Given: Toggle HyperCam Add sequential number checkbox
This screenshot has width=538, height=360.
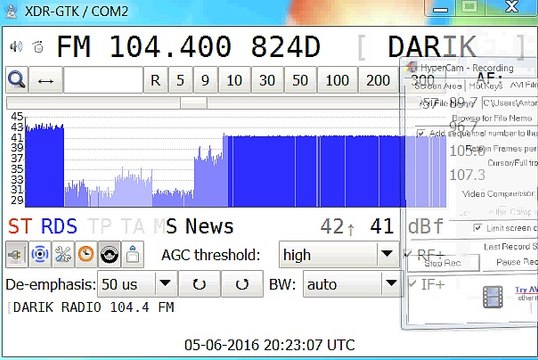Looking at the screenshot, I should 421,133.
